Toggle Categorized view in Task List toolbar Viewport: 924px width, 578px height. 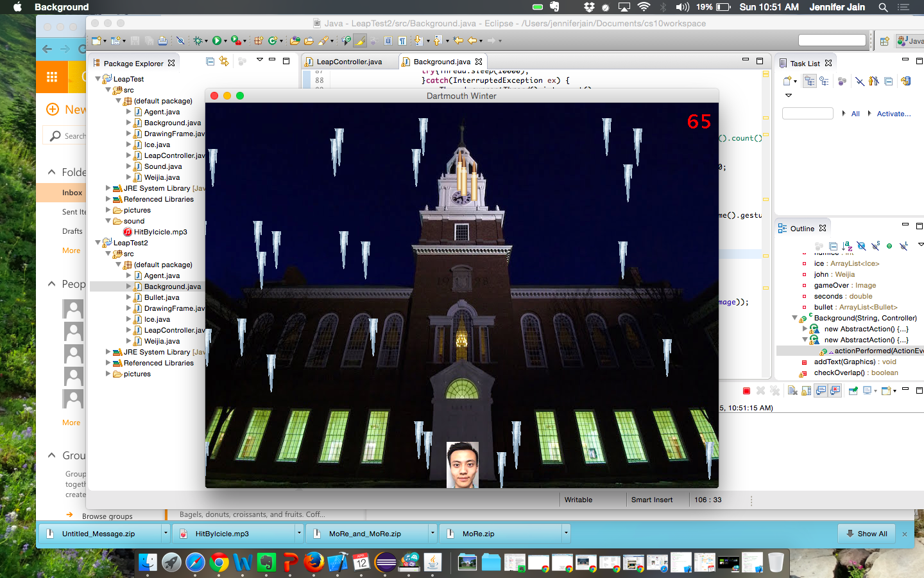(810, 81)
